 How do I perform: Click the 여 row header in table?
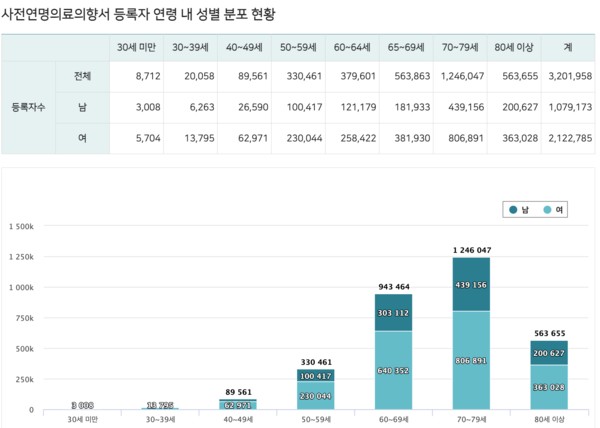(x=82, y=138)
